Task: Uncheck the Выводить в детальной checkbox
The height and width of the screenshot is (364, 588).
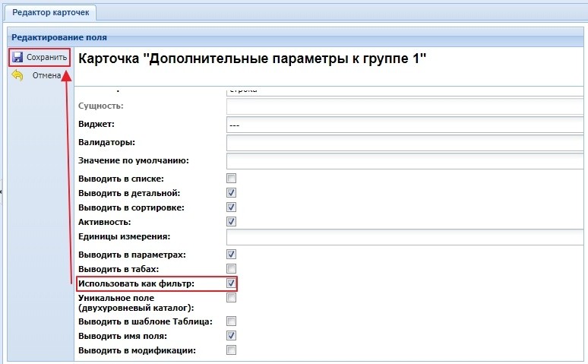Action: click(x=232, y=193)
